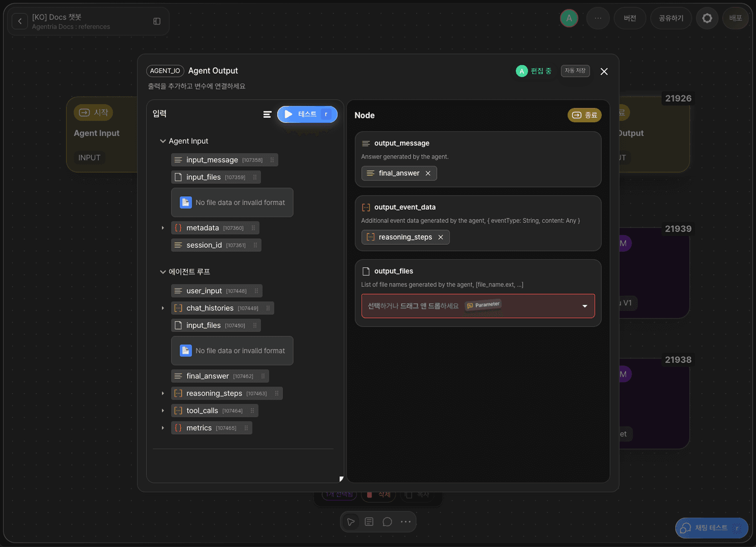Click the drag handle on reasoning_steps 107463
This screenshot has width=756, height=547.
pyautogui.click(x=277, y=393)
